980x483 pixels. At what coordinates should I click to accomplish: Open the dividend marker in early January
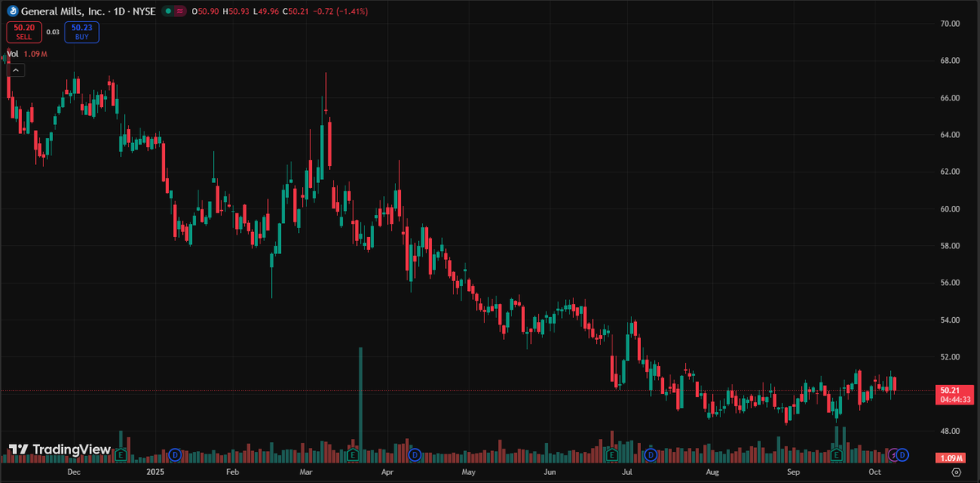(x=175, y=454)
